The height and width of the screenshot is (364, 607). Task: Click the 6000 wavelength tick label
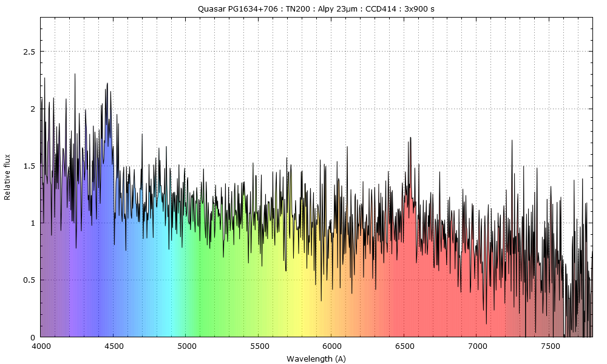click(x=332, y=346)
